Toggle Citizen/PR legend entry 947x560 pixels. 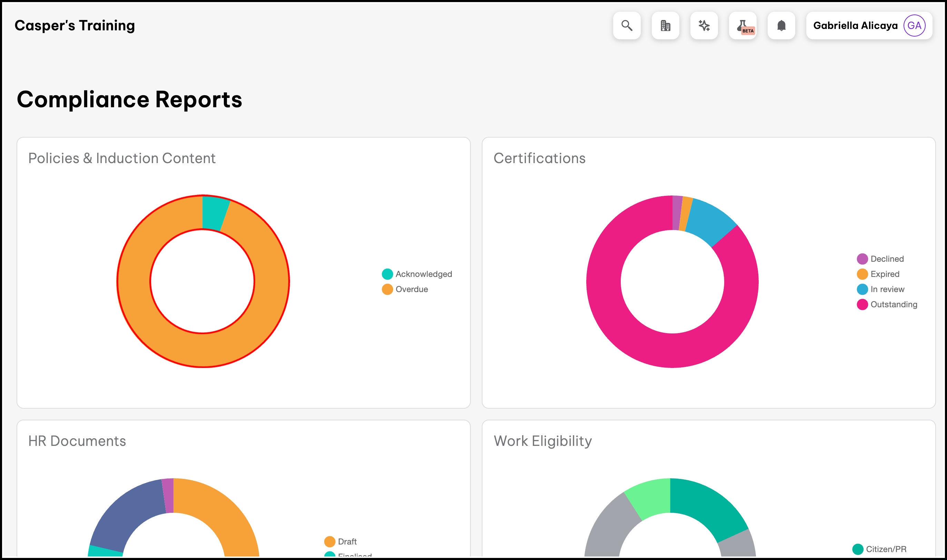[879, 549]
